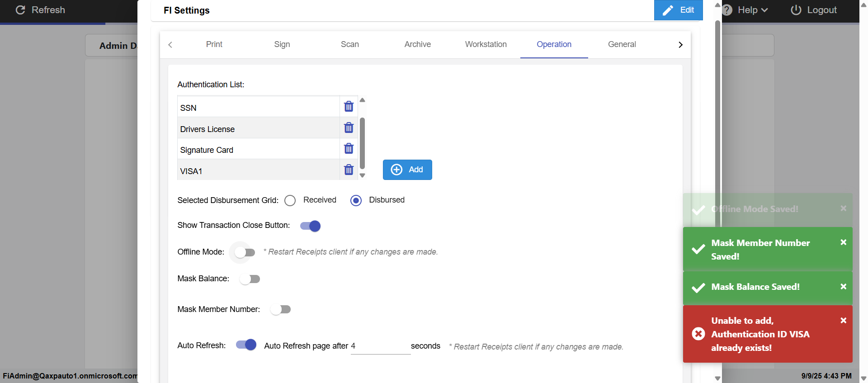Switch to the Workstation tab

point(486,44)
